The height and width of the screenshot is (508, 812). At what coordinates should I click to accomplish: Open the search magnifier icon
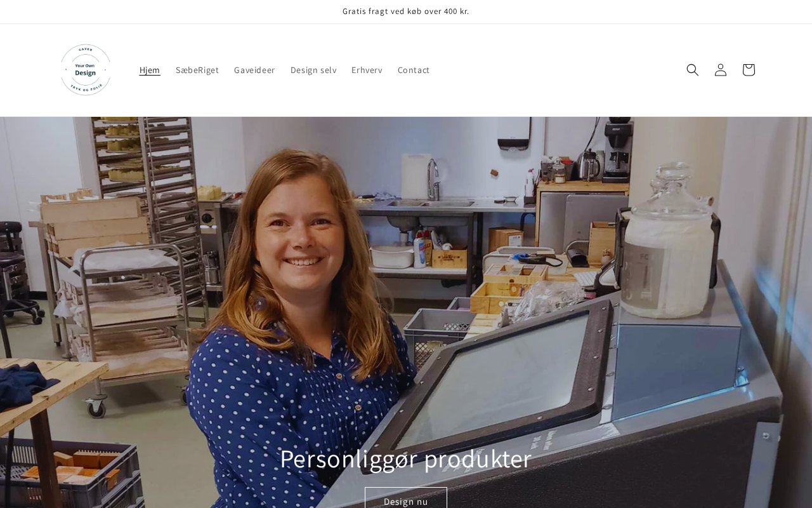(x=693, y=70)
